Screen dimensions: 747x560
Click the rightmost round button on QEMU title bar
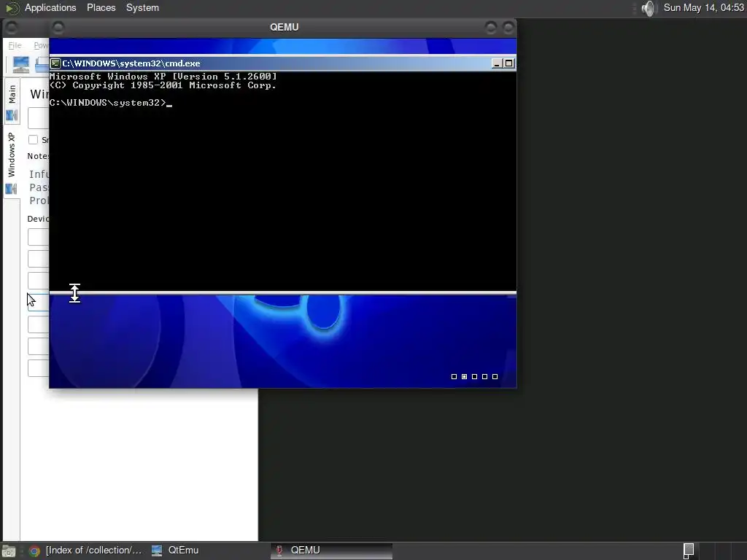coord(508,28)
